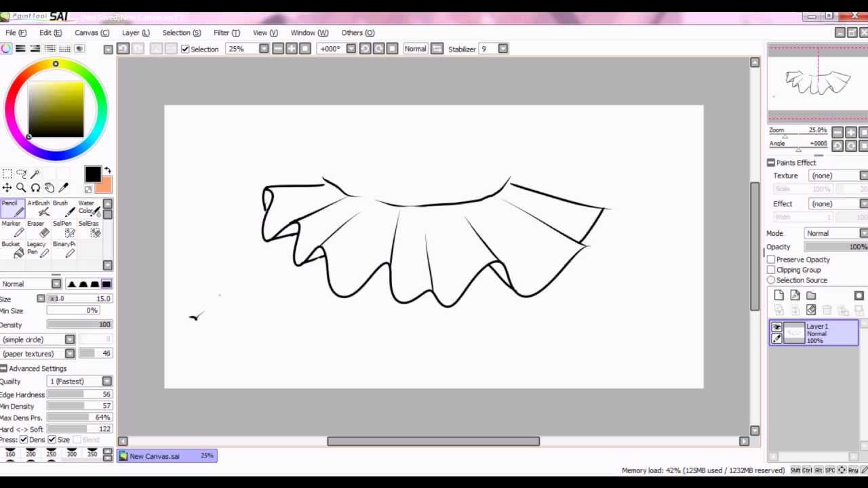The width and height of the screenshot is (868, 488).
Task: Create a new normal layer
Action: [x=778, y=295]
